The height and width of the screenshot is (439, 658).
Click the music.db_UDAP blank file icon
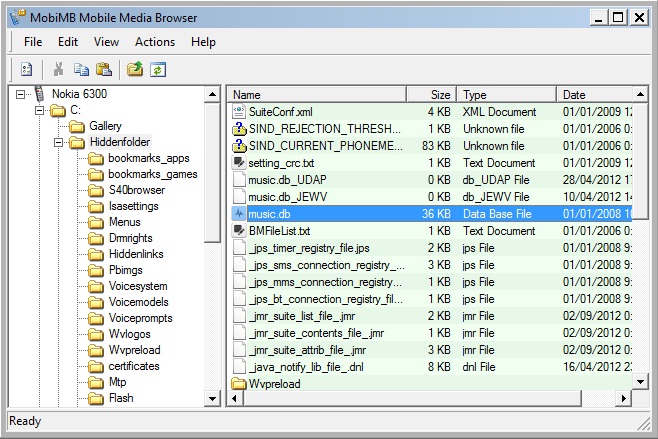coord(239,180)
